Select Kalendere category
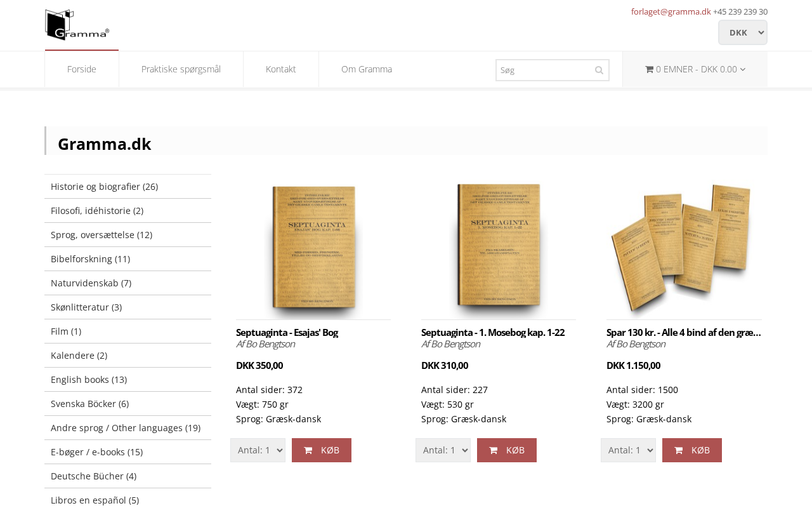The image size is (812, 508). [x=128, y=356]
